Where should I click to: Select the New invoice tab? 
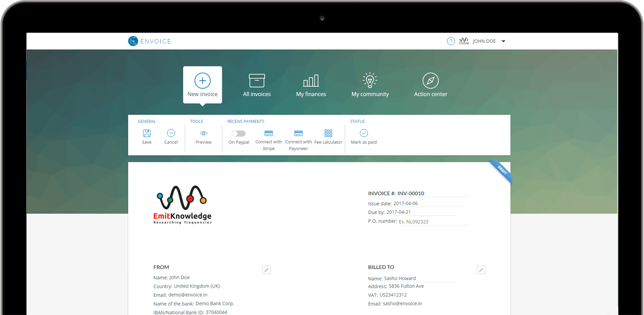[x=202, y=85]
